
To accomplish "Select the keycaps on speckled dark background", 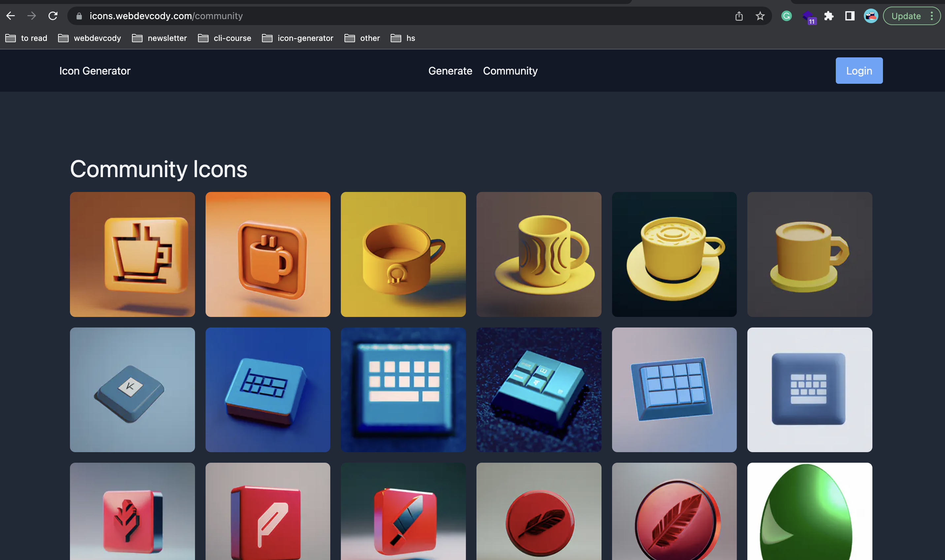I will [x=539, y=390].
